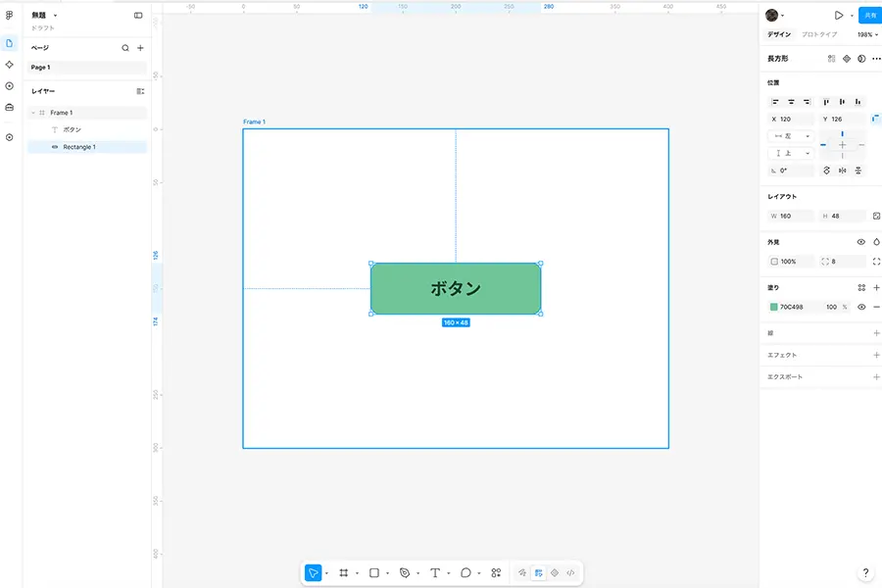Click the layers panel options icon
The width and height of the screenshot is (882, 588).
[140, 91]
